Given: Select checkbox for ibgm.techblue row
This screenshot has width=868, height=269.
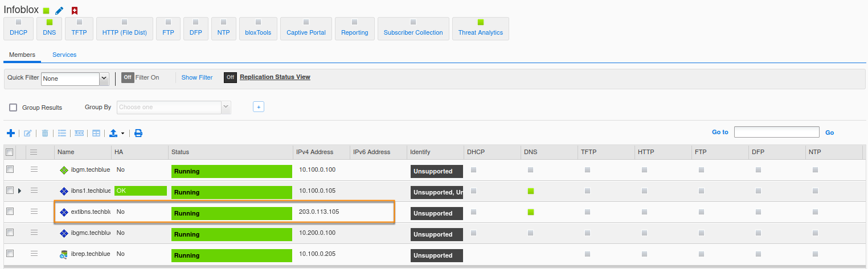Looking at the screenshot, I should coord(9,169).
